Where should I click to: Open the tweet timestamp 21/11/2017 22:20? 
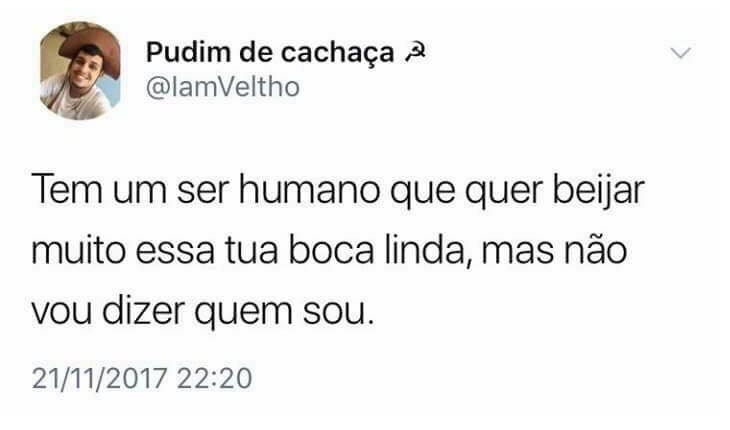coord(142,378)
